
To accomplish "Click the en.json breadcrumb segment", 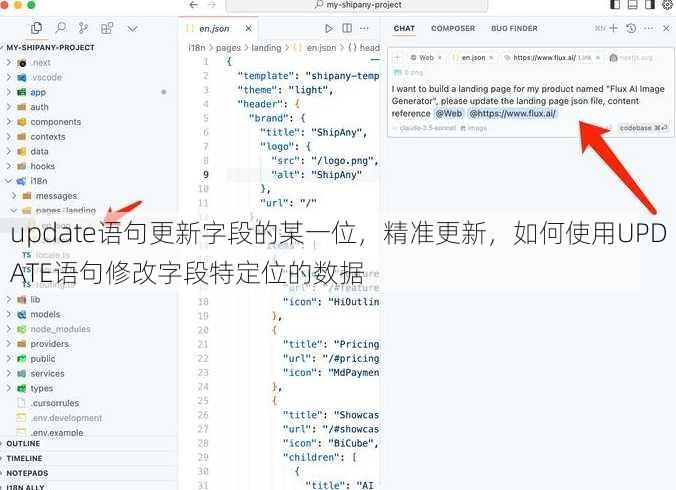I will pyautogui.click(x=321, y=47).
